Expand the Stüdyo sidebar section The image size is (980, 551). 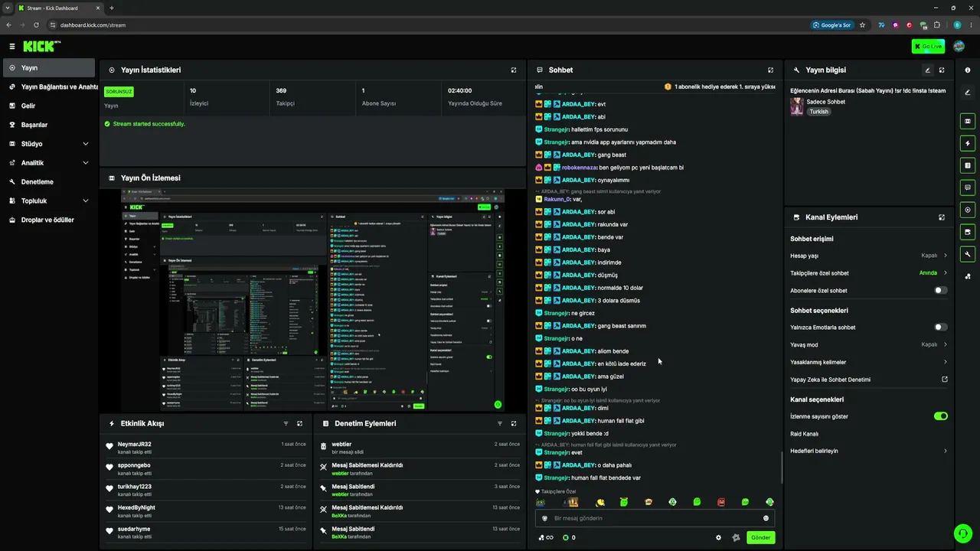tap(50, 144)
